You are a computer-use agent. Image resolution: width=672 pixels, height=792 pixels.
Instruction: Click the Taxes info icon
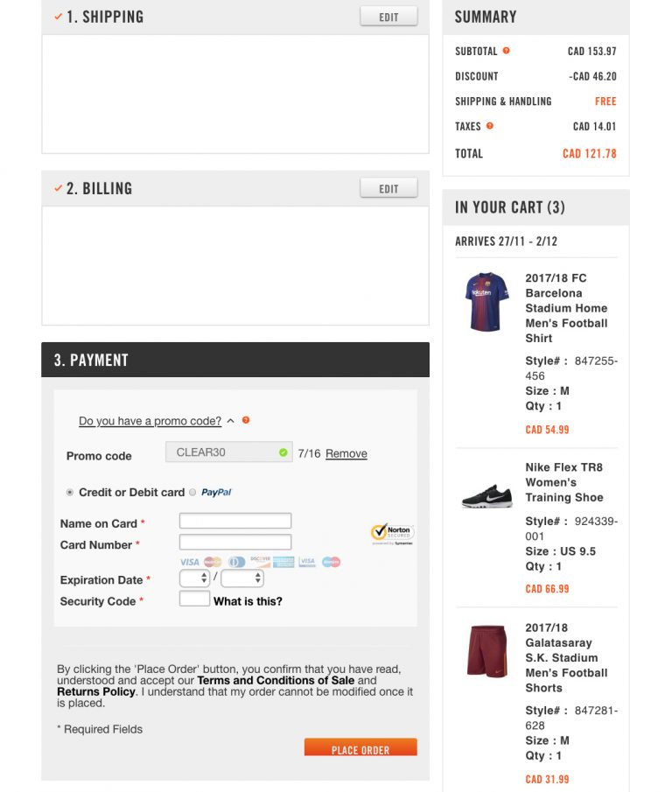coord(490,126)
